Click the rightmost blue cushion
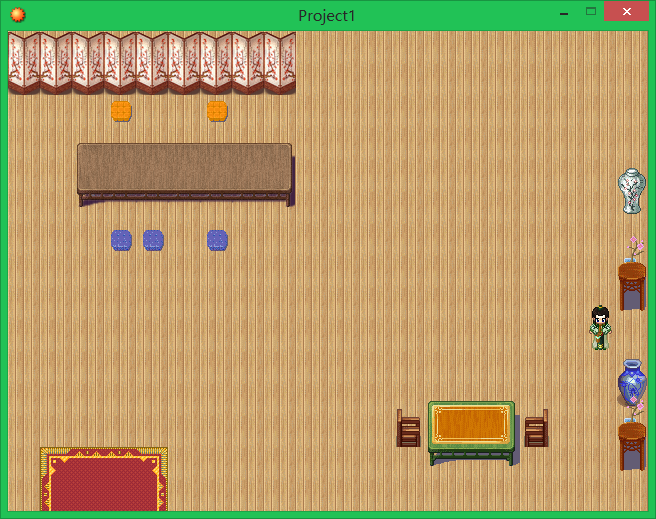Screen dimensions: 656x519 (x=218, y=240)
